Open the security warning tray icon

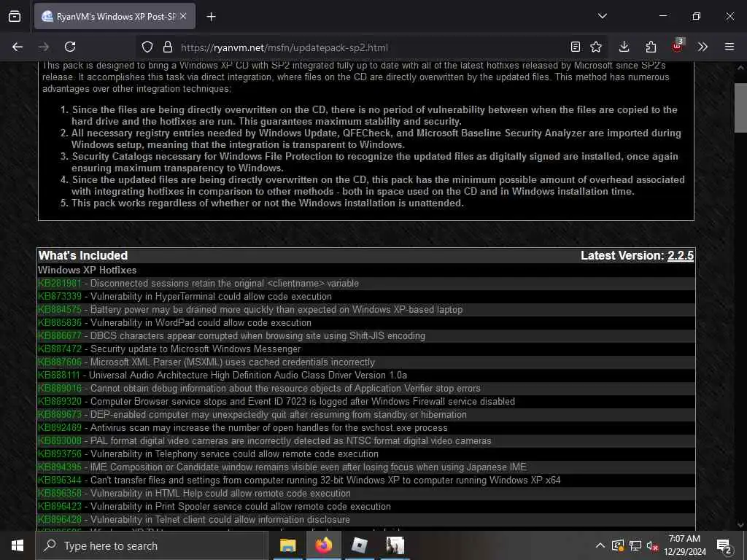click(618, 545)
